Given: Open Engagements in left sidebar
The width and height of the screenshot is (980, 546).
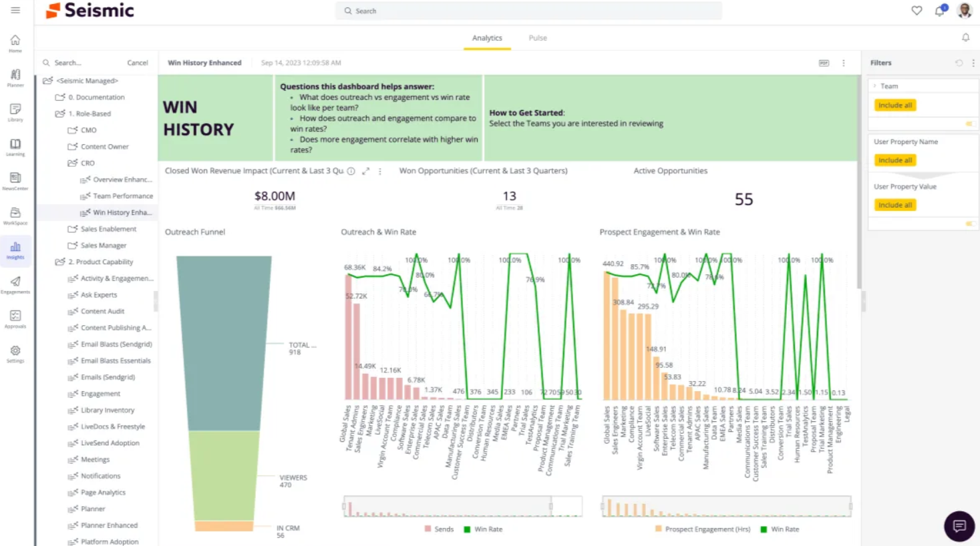Looking at the screenshot, I should coord(15,285).
